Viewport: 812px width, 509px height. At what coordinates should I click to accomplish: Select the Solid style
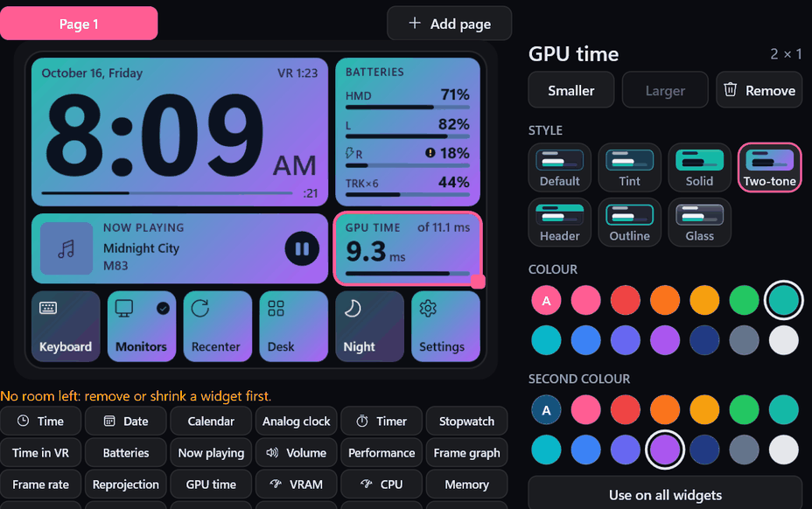[x=700, y=168]
